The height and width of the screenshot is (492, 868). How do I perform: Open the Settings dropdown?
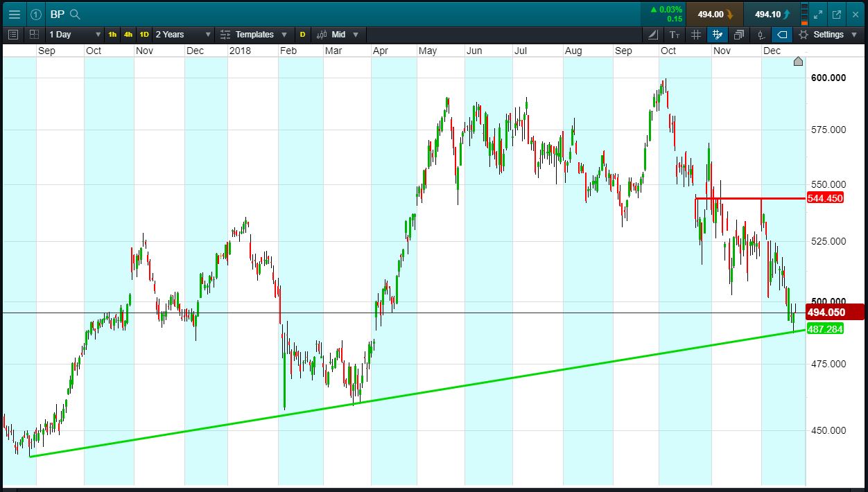(x=827, y=34)
